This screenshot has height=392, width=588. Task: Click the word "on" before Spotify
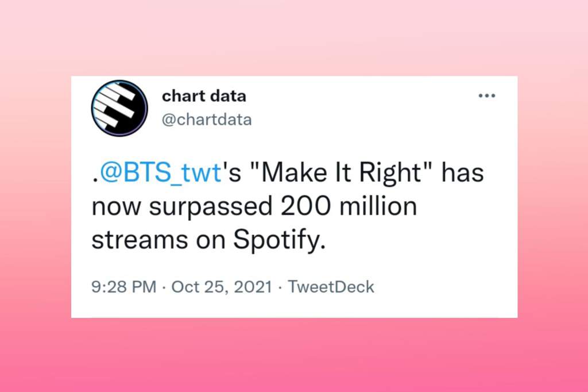click(211, 241)
